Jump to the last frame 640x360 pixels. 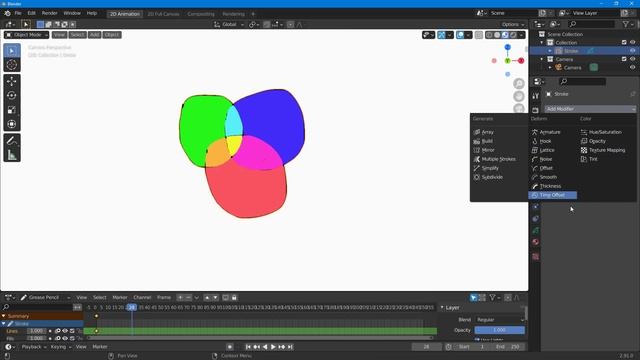click(290, 347)
